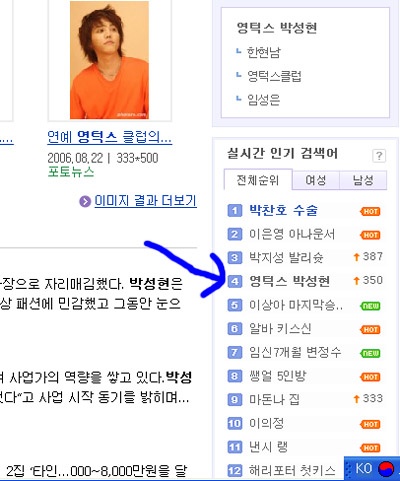
Task: Click the related search 한현남
Action: click(264, 52)
